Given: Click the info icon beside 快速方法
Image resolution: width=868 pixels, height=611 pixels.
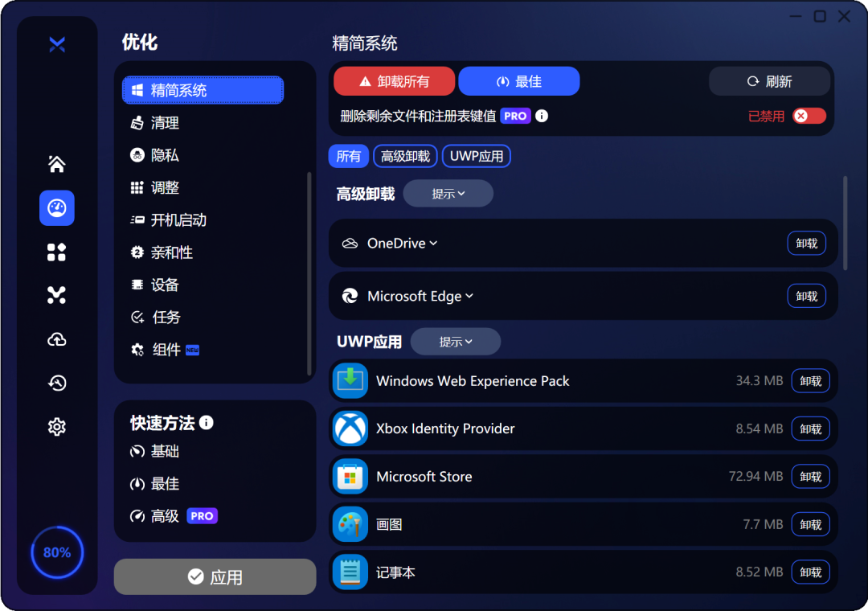Looking at the screenshot, I should tap(207, 423).
